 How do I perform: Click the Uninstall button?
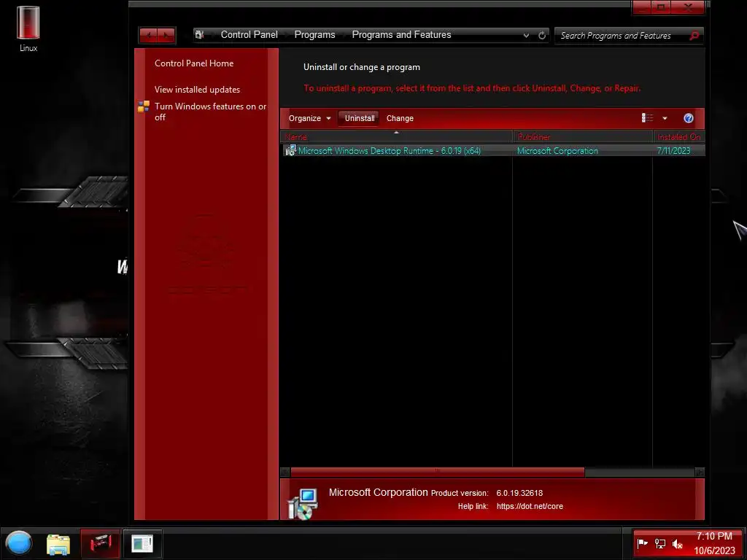(359, 119)
